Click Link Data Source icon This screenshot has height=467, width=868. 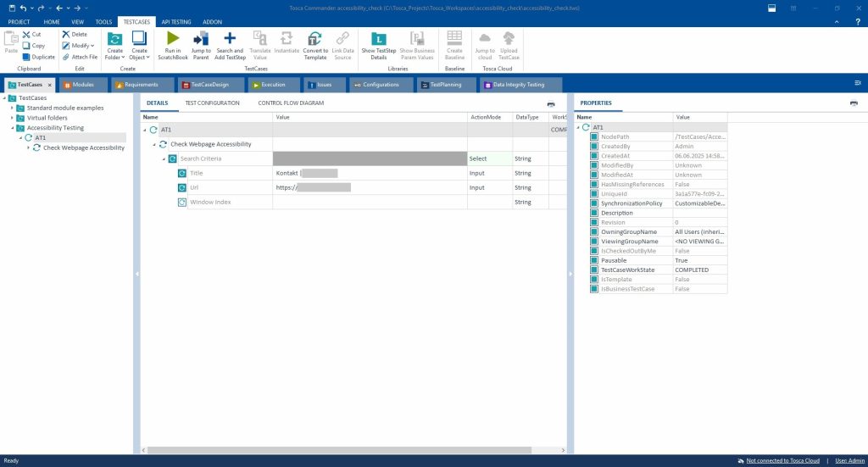(x=342, y=38)
